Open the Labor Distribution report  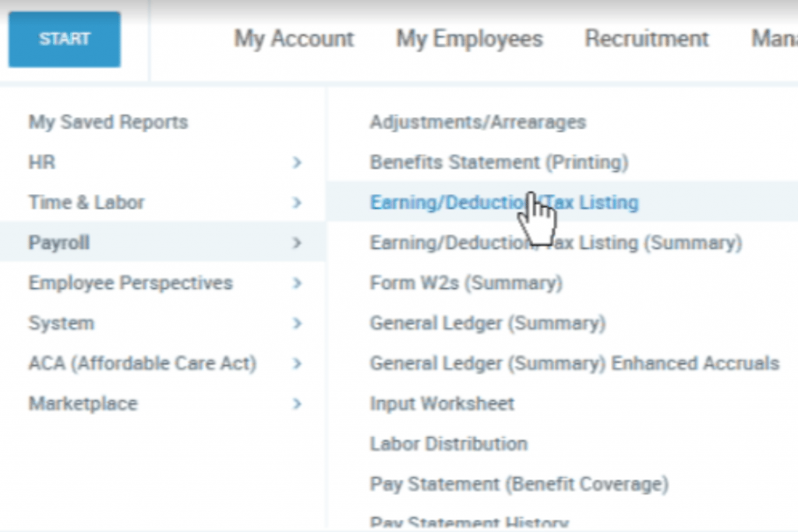click(x=447, y=444)
